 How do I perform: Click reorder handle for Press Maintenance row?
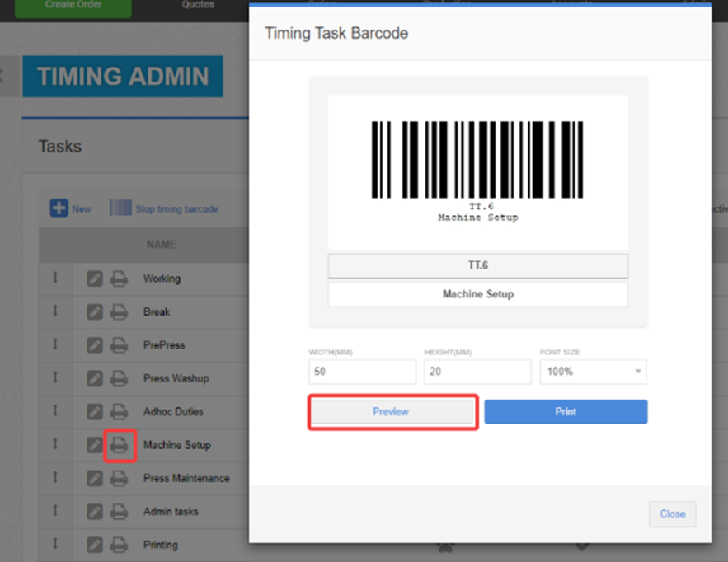(55, 477)
